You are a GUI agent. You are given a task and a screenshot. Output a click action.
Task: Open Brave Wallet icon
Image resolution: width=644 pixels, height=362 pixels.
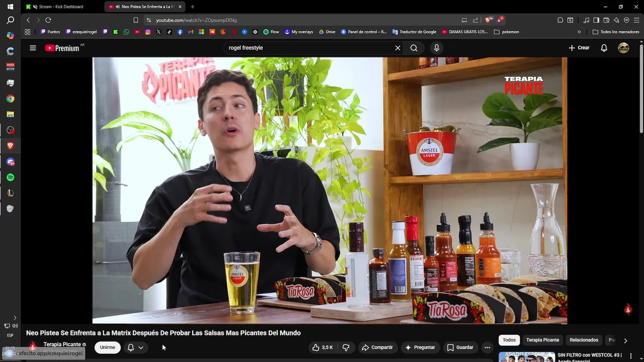pos(606,20)
